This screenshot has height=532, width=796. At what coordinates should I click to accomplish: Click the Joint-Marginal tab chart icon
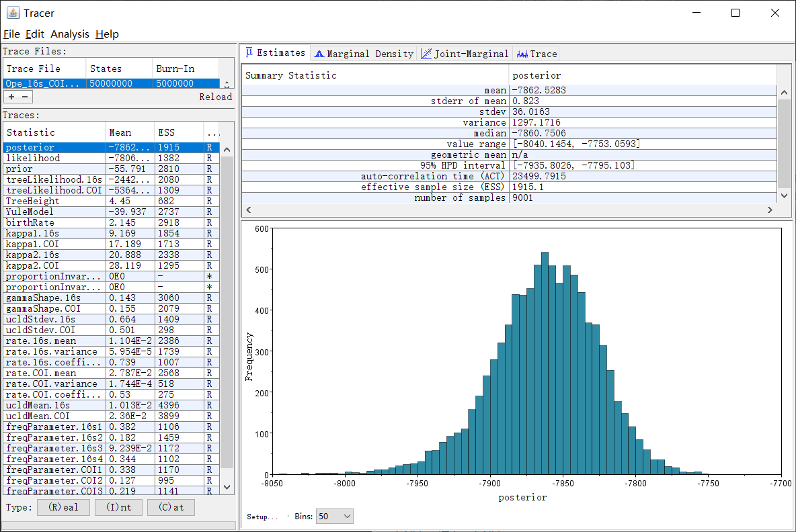coord(426,54)
